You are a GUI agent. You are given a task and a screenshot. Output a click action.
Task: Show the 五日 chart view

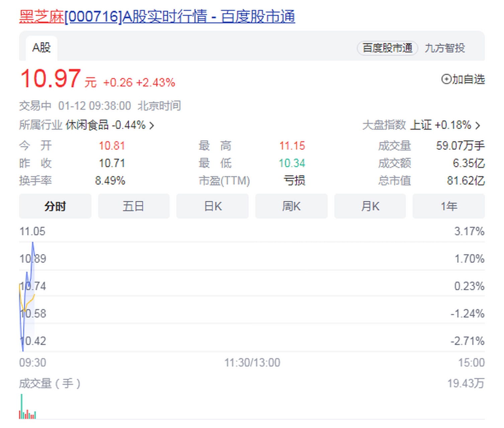click(134, 206)
